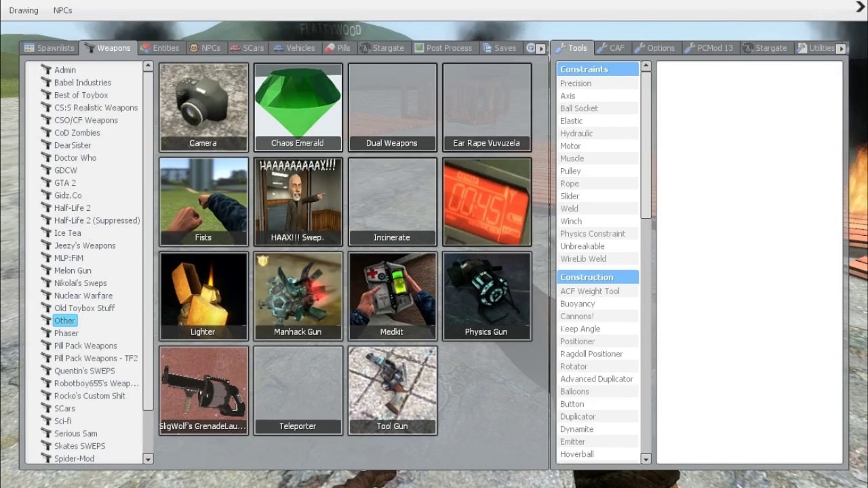Pick the Incinerate weapon tile
Viewport: 868px width, 488px height.
392,201
